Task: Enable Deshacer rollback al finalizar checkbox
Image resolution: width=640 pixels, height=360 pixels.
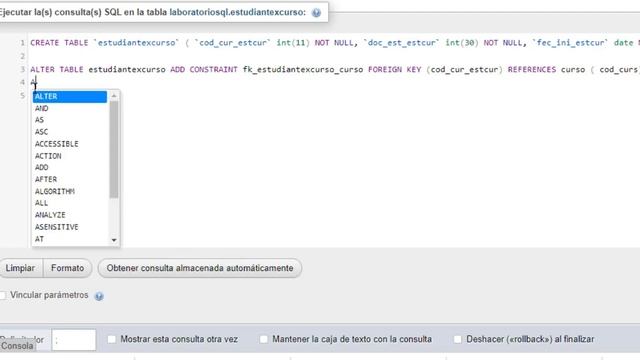Action: (x=458, y=339)
